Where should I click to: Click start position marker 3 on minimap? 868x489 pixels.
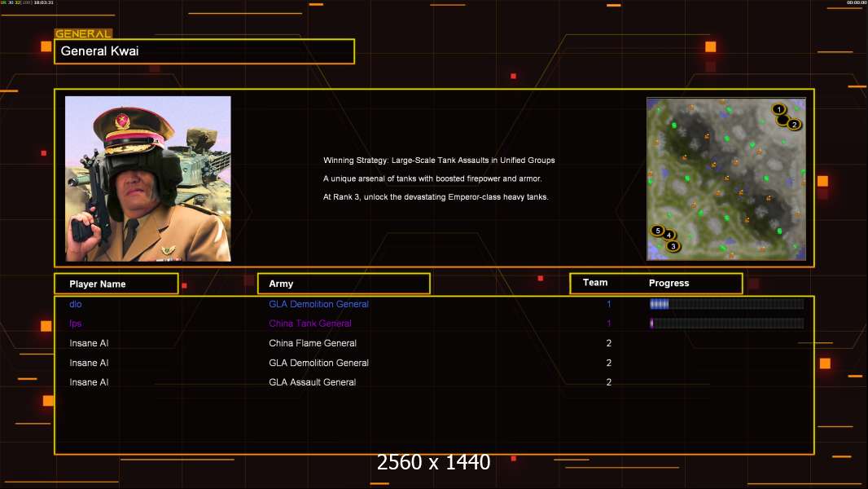pyautogui.click(x=673, y=246)
